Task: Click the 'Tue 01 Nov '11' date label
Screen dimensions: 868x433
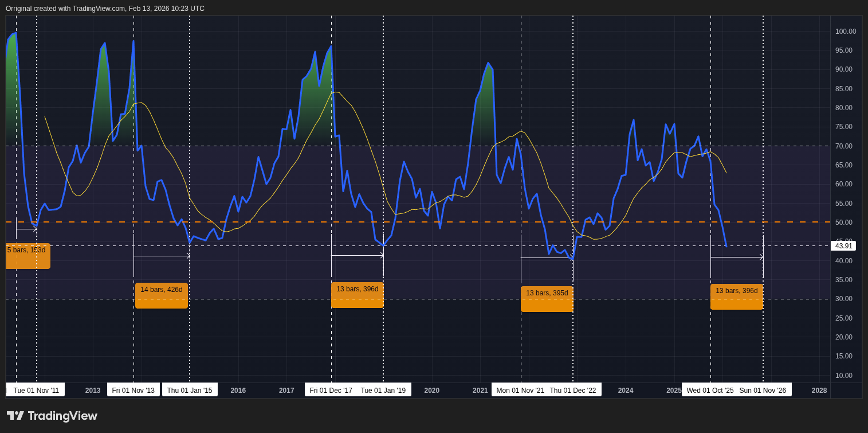Action: [x=36, y=390]
